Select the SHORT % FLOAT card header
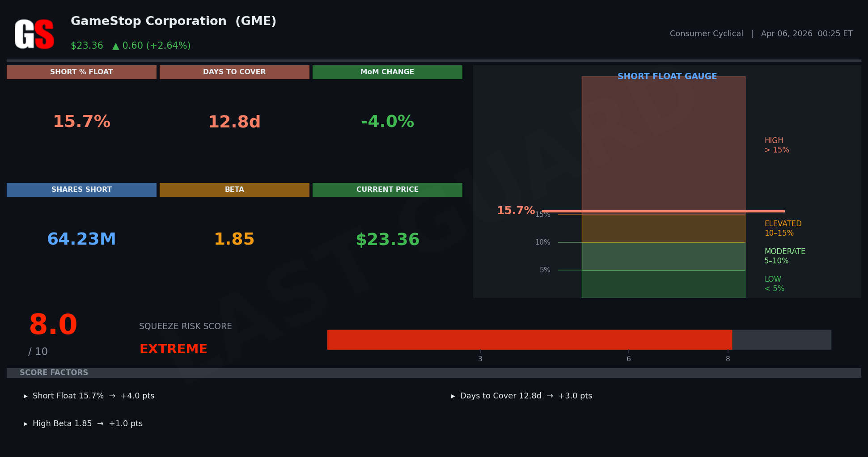Screen dimensions: 868x457 [x=81, y=72]
